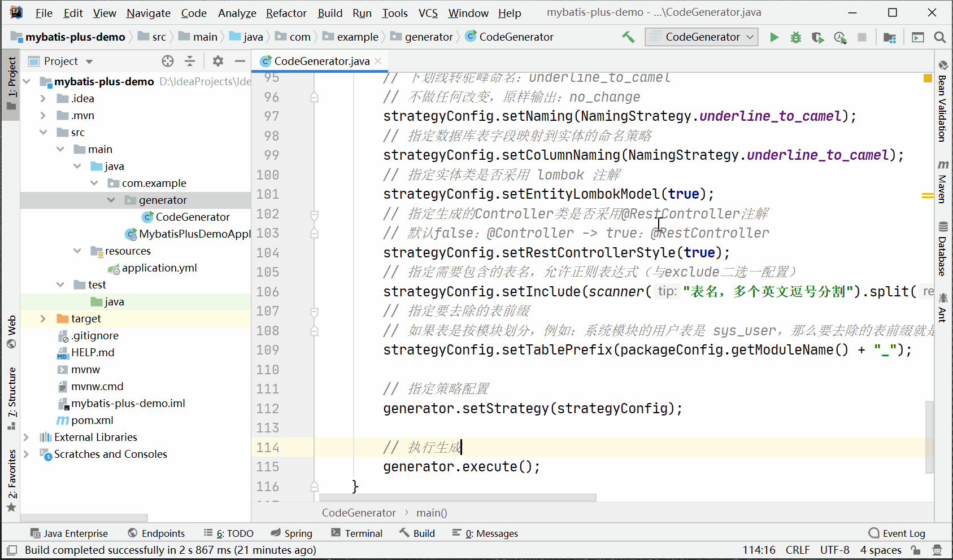Collapse all in Project panel
Viewport: 953px width, 560px height.
click(x=190, y=61)
